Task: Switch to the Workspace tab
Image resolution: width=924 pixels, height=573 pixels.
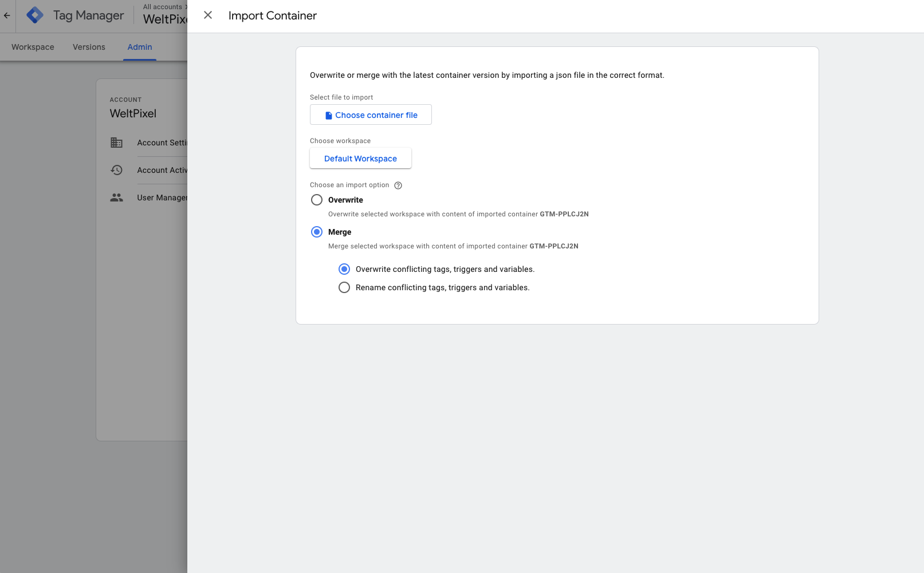Action: click(x=33, y=47)
